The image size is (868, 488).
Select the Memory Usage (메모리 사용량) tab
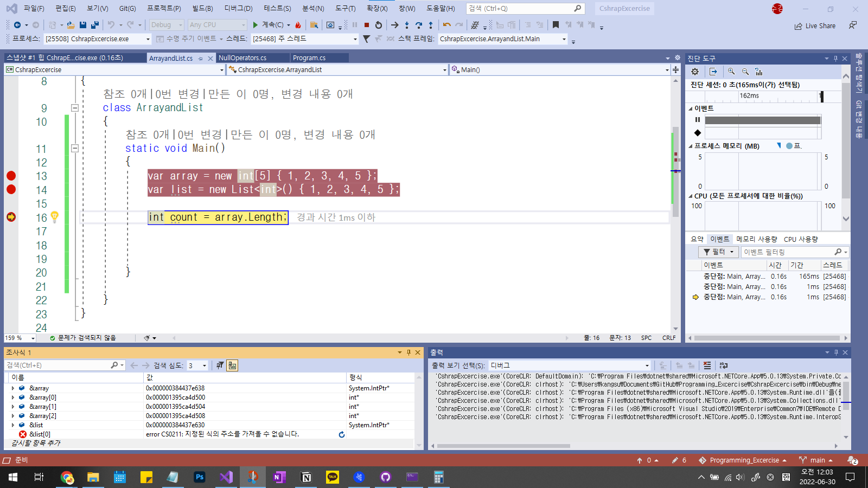756,239
